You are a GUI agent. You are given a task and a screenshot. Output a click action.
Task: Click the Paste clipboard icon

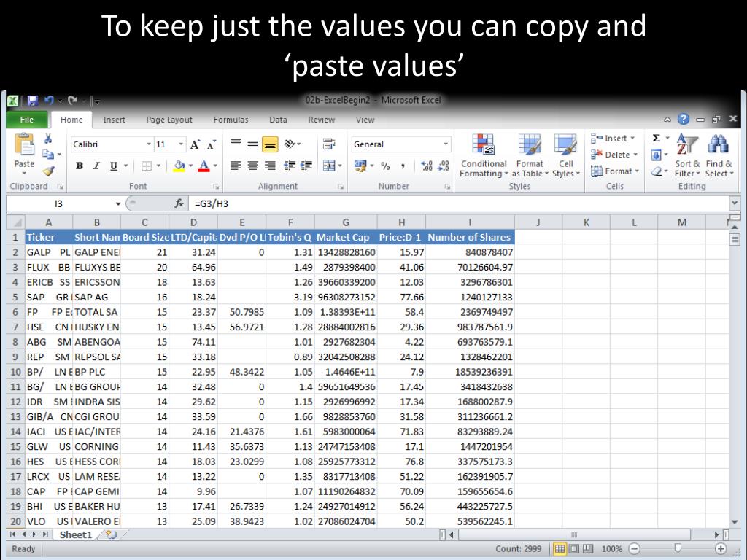pos(24,145)
